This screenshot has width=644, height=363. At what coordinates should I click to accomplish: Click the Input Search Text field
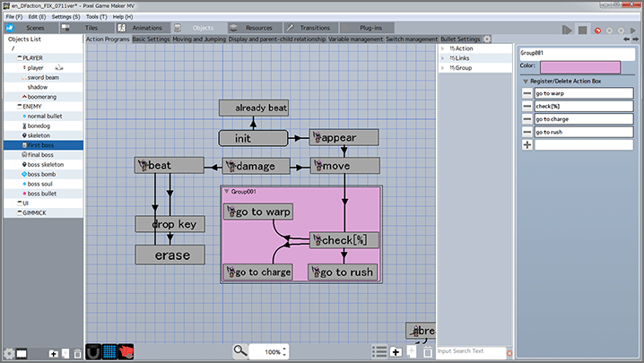[471, 351]
